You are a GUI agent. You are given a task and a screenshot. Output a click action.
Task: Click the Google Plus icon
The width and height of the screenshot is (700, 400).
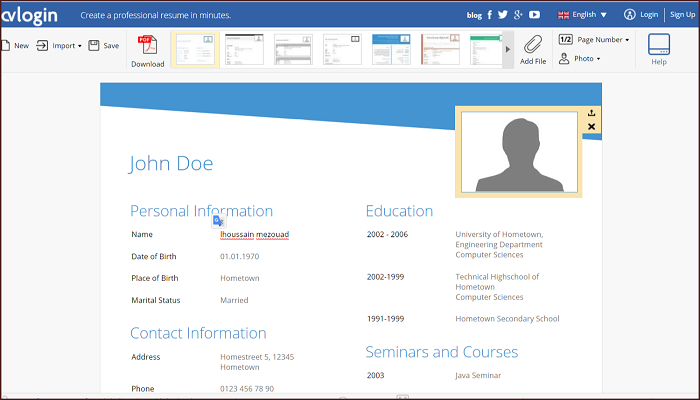(x=518, y=15)
